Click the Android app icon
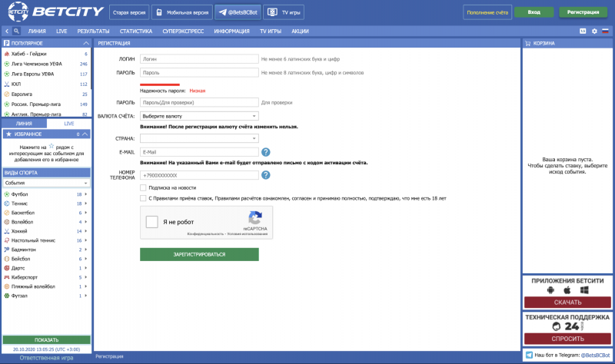 point(550,290)
